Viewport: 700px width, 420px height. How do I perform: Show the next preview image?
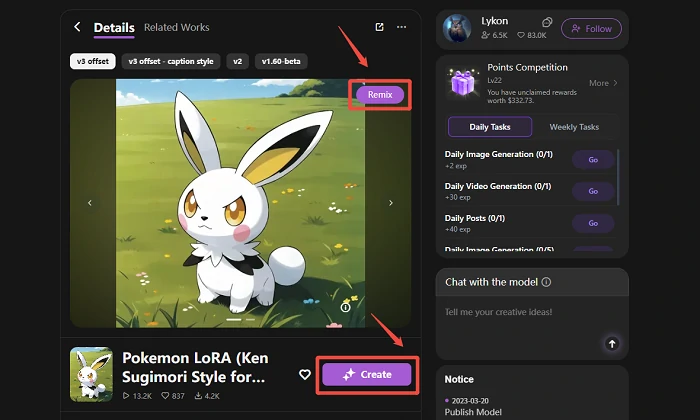(391, 203)
